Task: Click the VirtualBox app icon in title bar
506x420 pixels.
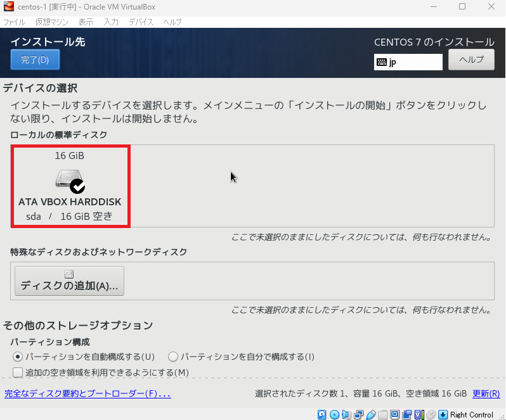Action: click(9, 6)
